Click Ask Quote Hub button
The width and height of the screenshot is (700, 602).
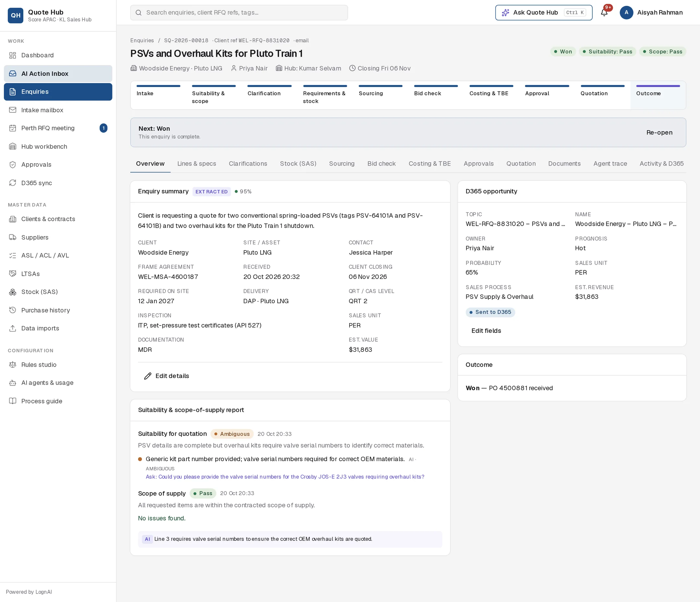[543, 13]
